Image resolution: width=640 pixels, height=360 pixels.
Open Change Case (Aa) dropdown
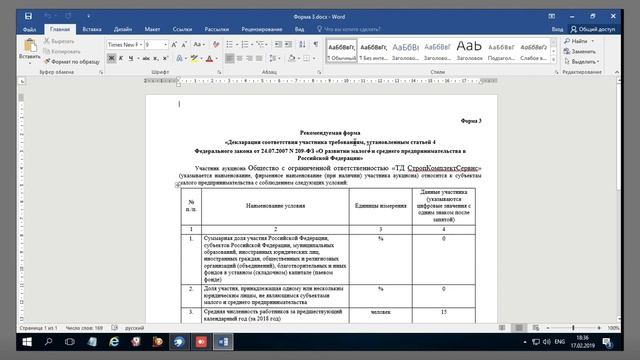(x=199, y=44)
